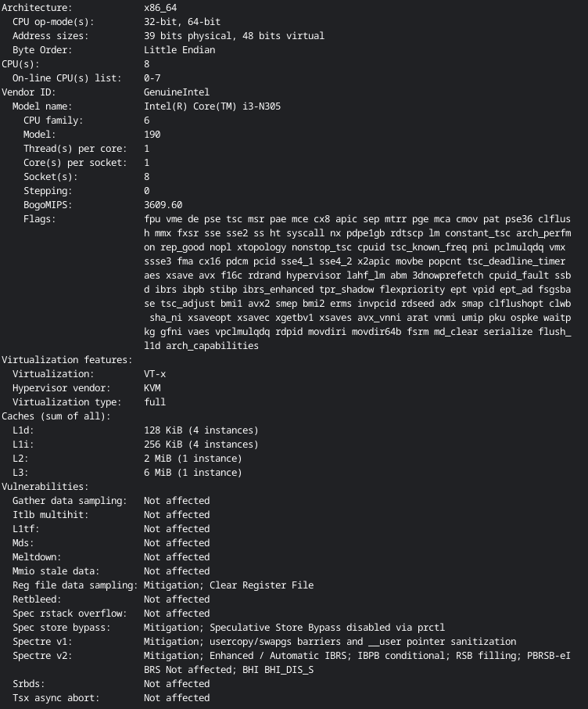Click the Architecture x86_64 value

click(160, 8)
